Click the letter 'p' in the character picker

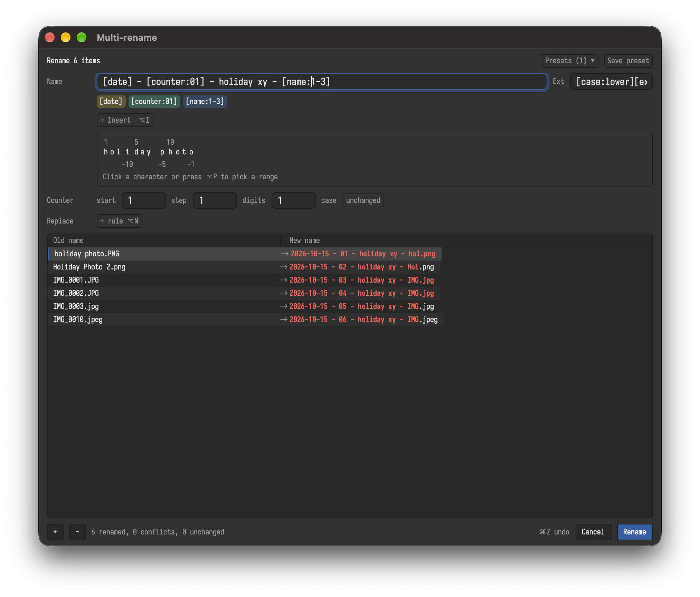162,152
